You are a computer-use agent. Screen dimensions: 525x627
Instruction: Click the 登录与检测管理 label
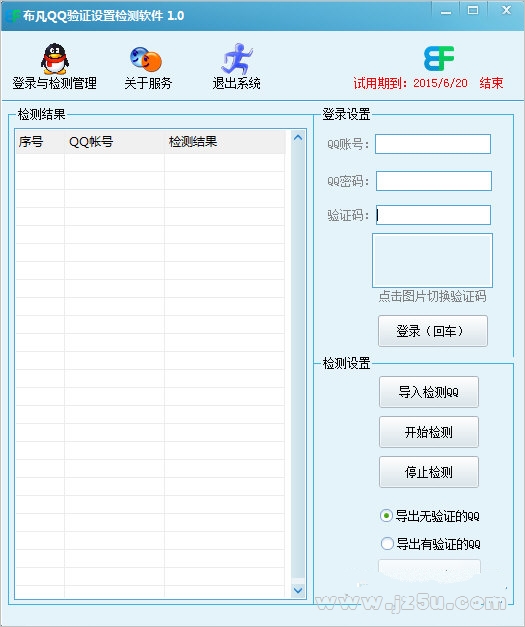55,83
